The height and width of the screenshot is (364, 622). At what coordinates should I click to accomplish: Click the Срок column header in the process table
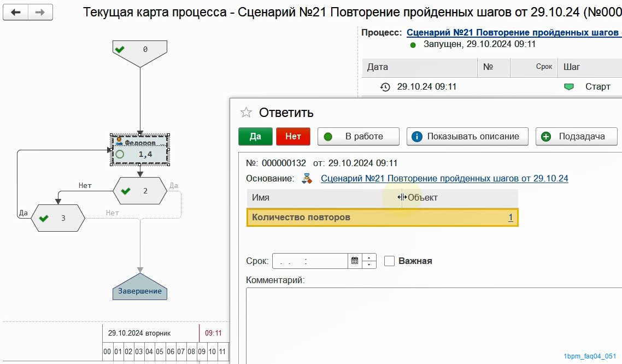(534, 67)
